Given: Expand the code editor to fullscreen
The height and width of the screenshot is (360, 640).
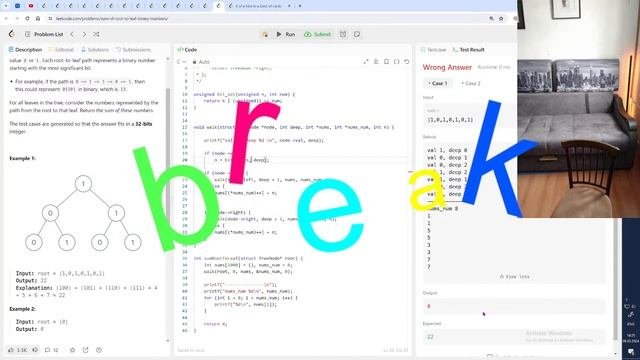Looking at the screenshot, I should [x=366, y=62].
